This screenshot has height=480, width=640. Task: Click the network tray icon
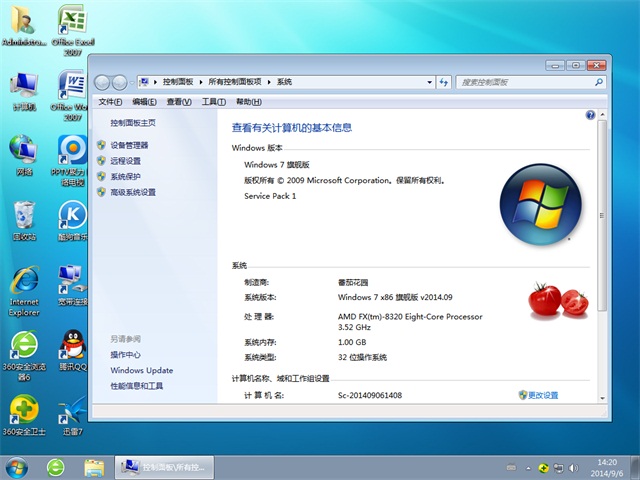558,468
